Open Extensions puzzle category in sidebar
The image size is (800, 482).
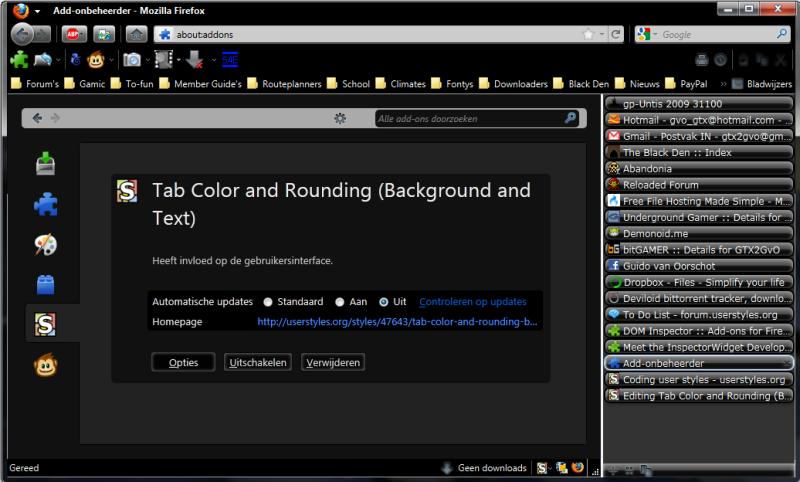click(x=45, y=204)
